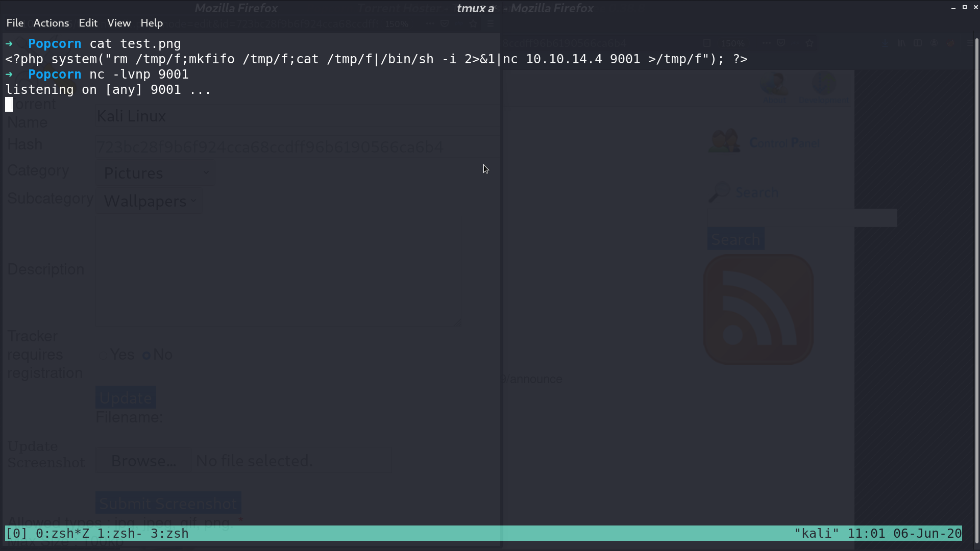Click Submit Screenshot button in Firefox behind
Viewport: 980px width, 551px height.
pos(168,504)
